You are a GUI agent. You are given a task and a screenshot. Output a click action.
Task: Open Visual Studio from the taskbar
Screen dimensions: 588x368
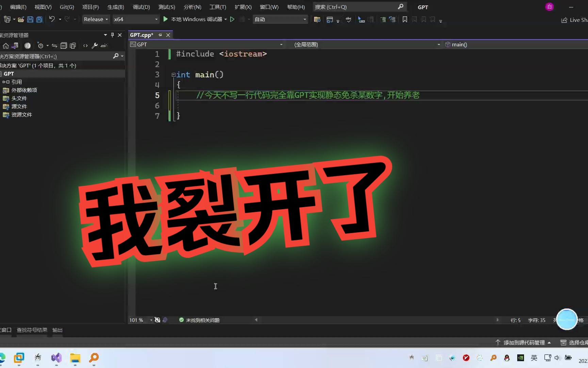56,358
